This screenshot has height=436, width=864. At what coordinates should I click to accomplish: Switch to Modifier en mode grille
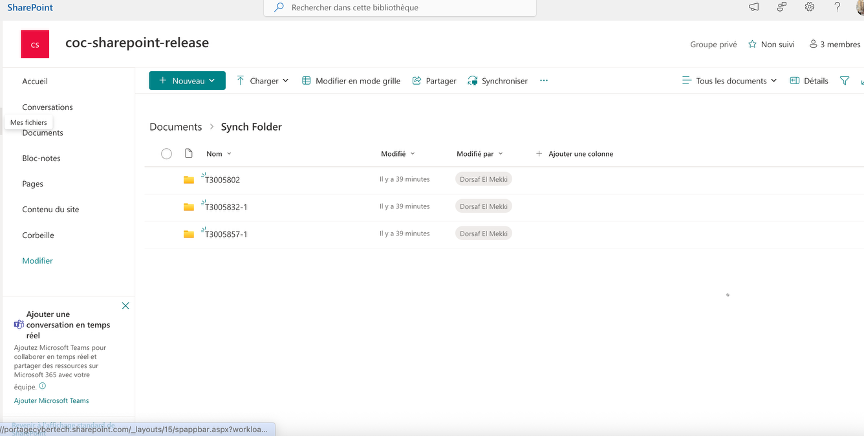tap(350, 81)
